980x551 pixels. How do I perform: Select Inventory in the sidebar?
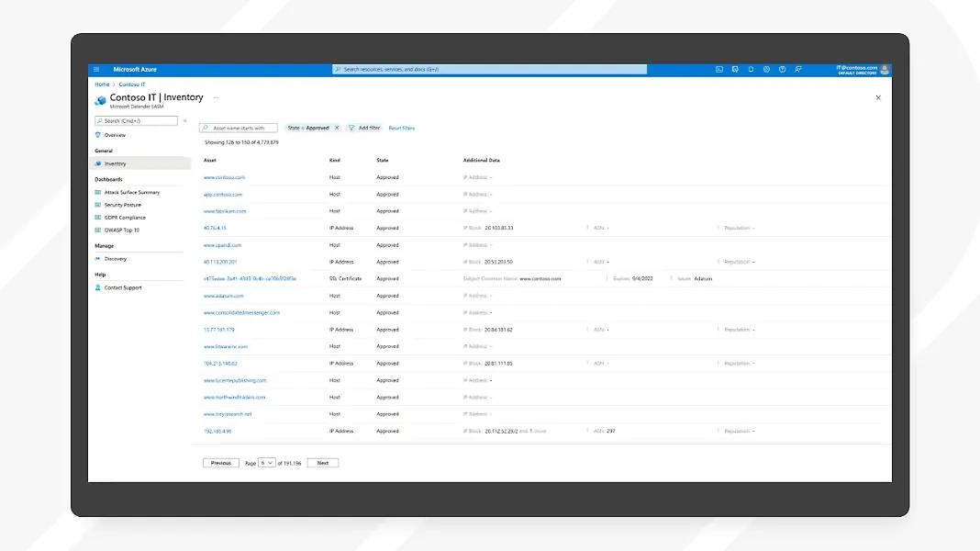140,163
